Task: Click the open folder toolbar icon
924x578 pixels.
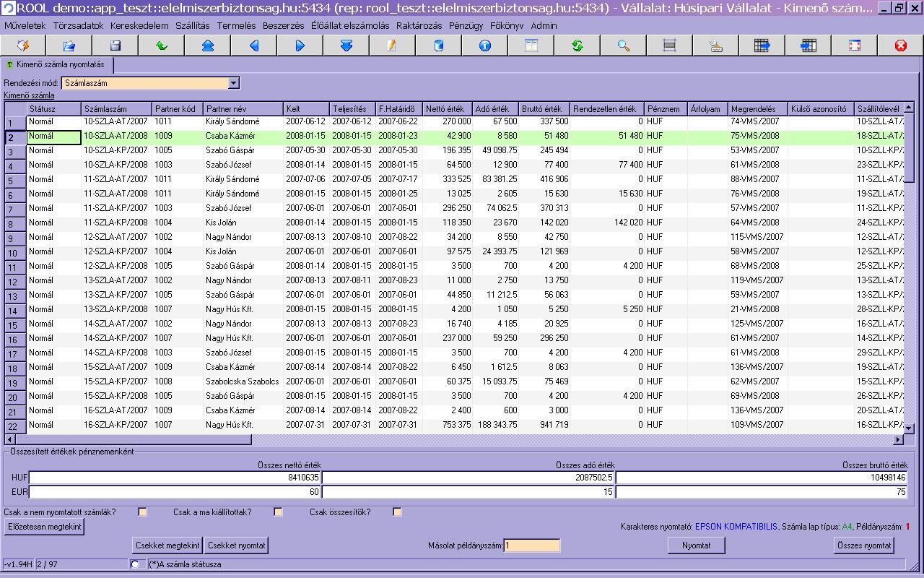Action: [x=69, y=46]
